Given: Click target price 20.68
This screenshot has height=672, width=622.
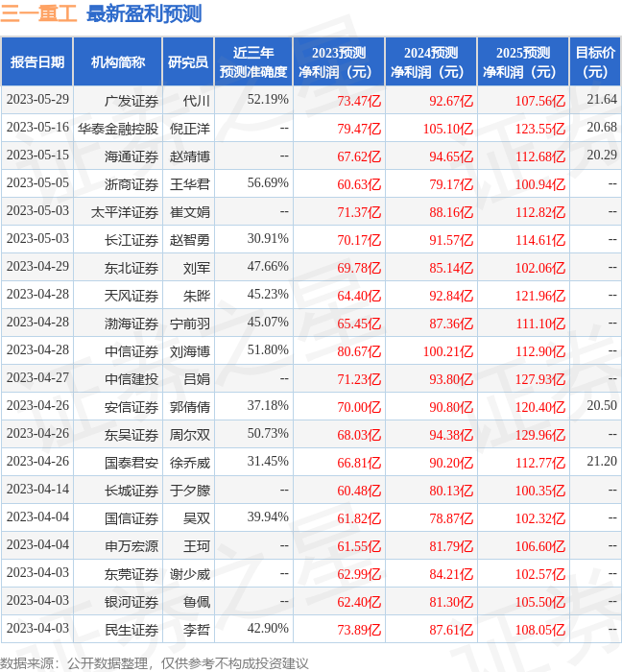Looking at the screenshot, I should (602, 128).
